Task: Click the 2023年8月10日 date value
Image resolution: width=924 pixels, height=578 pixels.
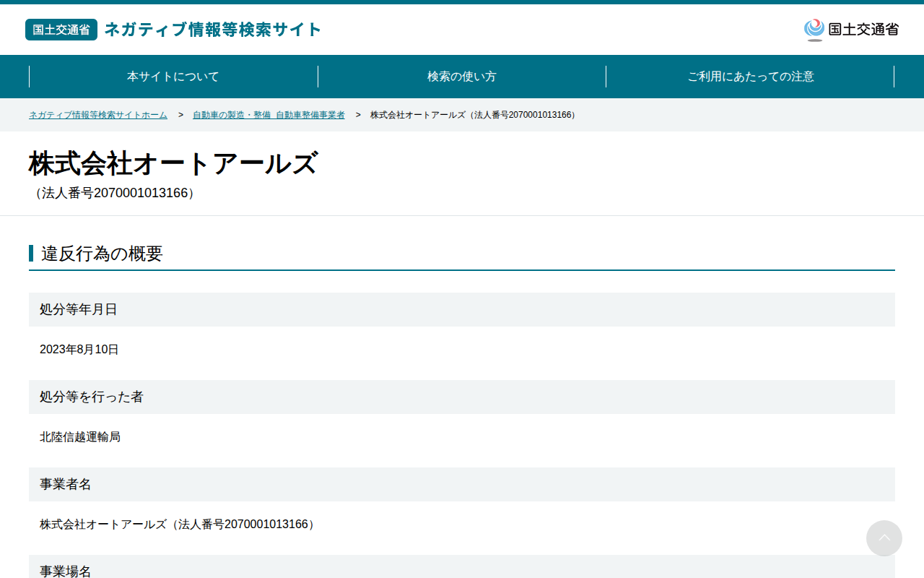Action: [79, 350]
